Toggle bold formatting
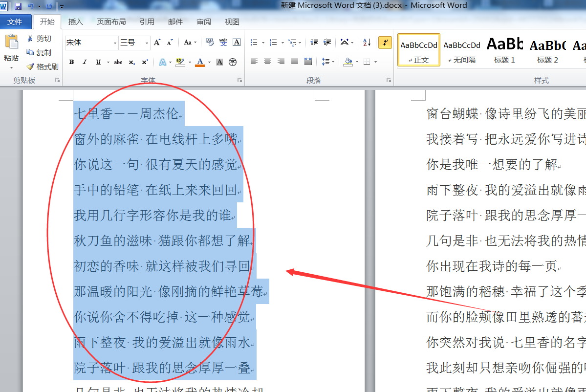Viewport: 586px width, 392px height. (x=71, y=62)
